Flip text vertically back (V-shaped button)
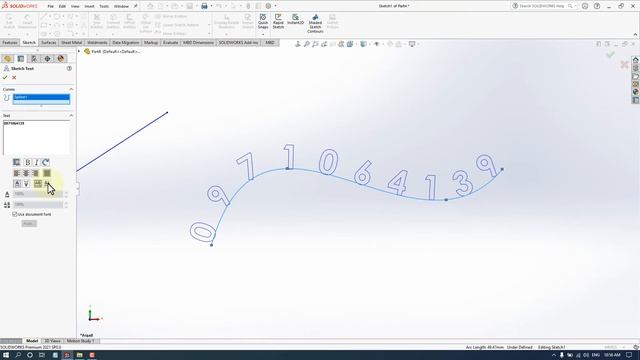This screenshot has width=640, height=360. click(x=26, y=184)
